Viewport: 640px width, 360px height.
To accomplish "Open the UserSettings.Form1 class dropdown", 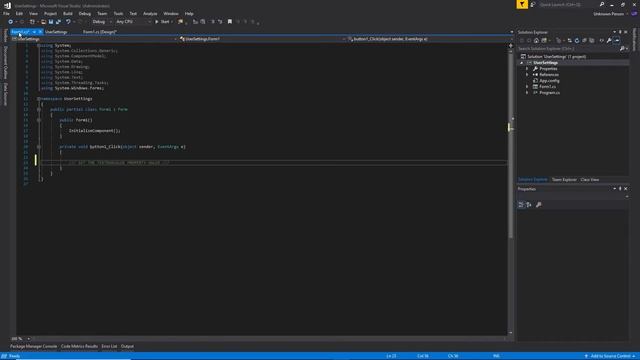I will click(262, 39).
